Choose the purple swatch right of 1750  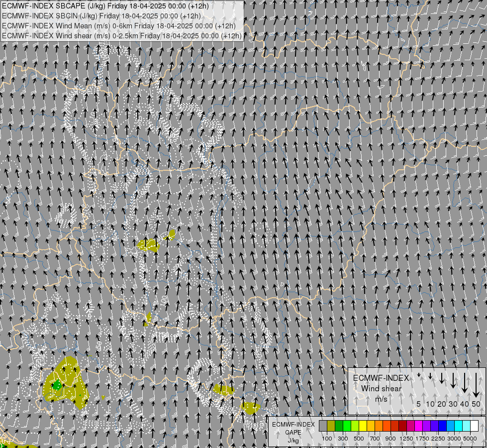[426, 426]
